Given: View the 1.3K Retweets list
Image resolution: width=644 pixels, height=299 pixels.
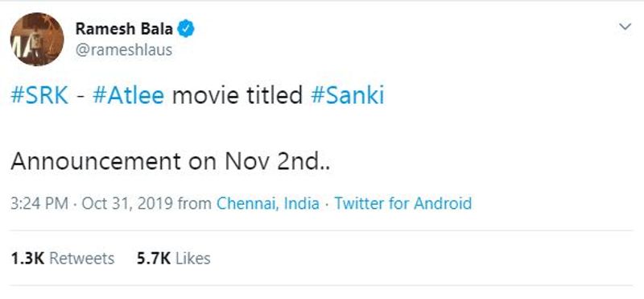Looking at the screenshot, I should point(63,258).
